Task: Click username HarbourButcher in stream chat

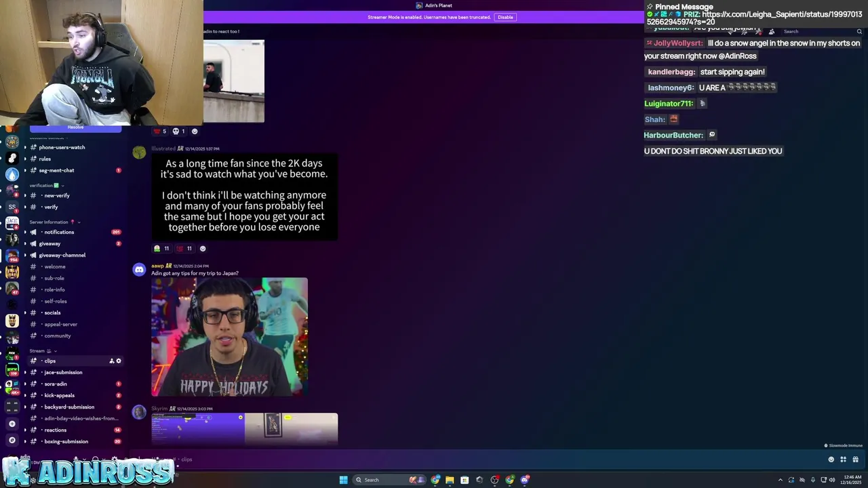Action: click(x=673, y=135)
